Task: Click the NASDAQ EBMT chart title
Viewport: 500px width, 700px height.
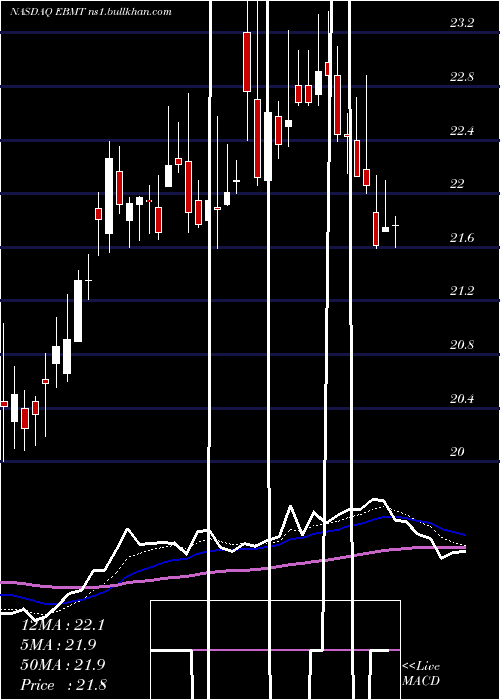Action: click(91, 12)
